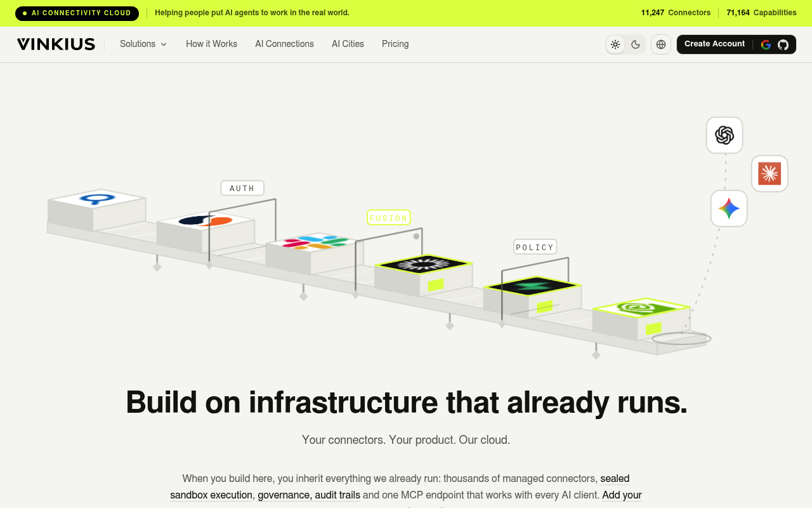Open How it Works page
812x508 pixels.
[211, 44]
